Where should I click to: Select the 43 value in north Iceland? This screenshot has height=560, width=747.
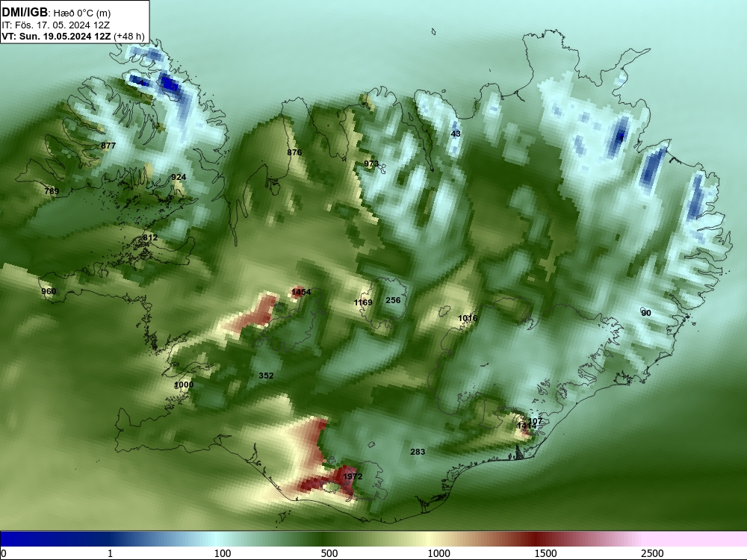click(456, 134)
